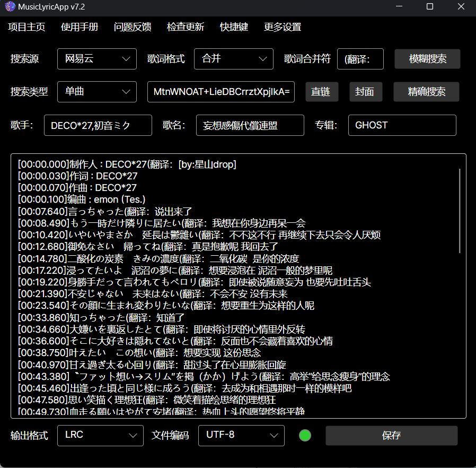Click the green status indicator circle
The image size is (476, 468).
coord(305,436)
